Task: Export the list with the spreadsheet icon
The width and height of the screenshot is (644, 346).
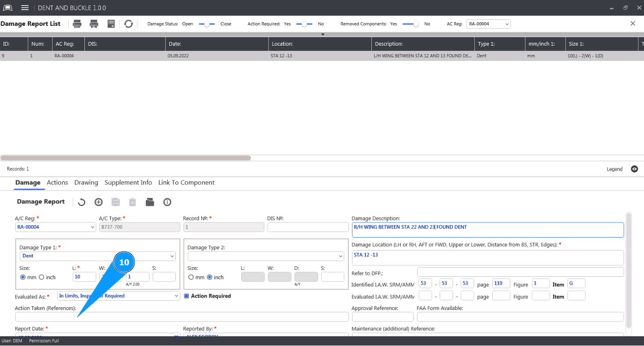Action: pos(111,24)
